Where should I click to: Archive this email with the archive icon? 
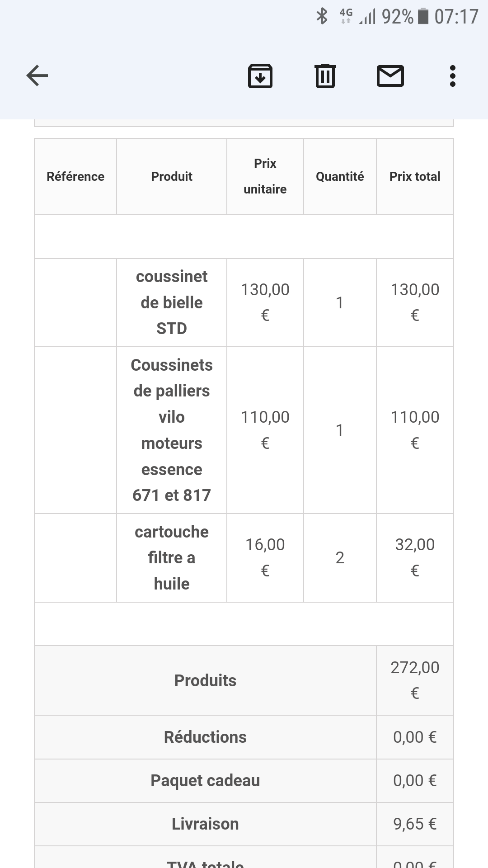(260, 75)
